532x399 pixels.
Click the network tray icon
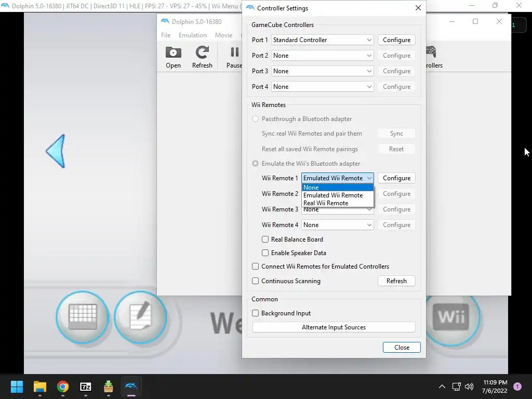tap(456, 387)
